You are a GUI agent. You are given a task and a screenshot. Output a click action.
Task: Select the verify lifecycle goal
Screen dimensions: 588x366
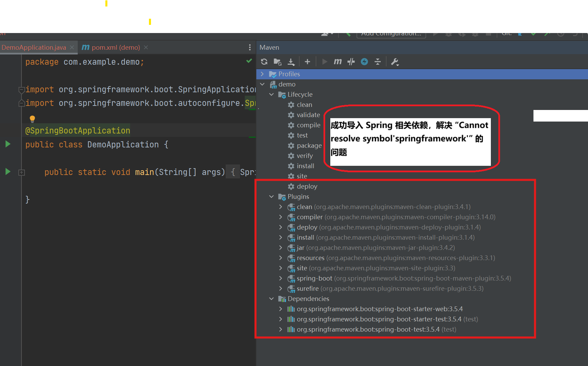[x=300, y=156]
